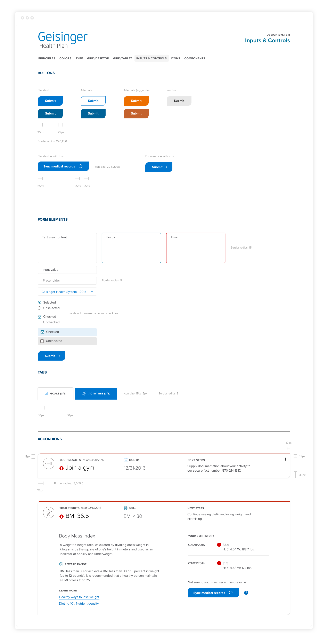
Task: Open the ICONS nav item
Action: point(175,58)
